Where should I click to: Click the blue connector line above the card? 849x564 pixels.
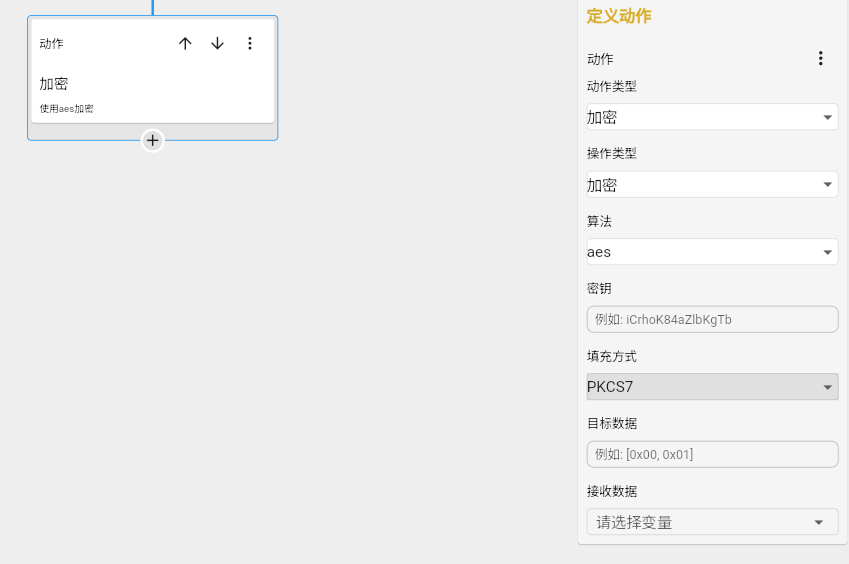click(x=152, y=7)
